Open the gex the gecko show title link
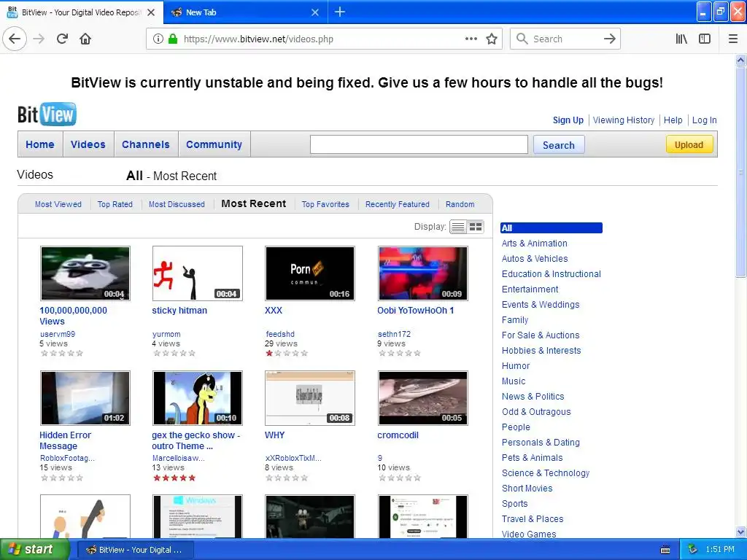Screen dimensions: 747x560 point(196,440)
